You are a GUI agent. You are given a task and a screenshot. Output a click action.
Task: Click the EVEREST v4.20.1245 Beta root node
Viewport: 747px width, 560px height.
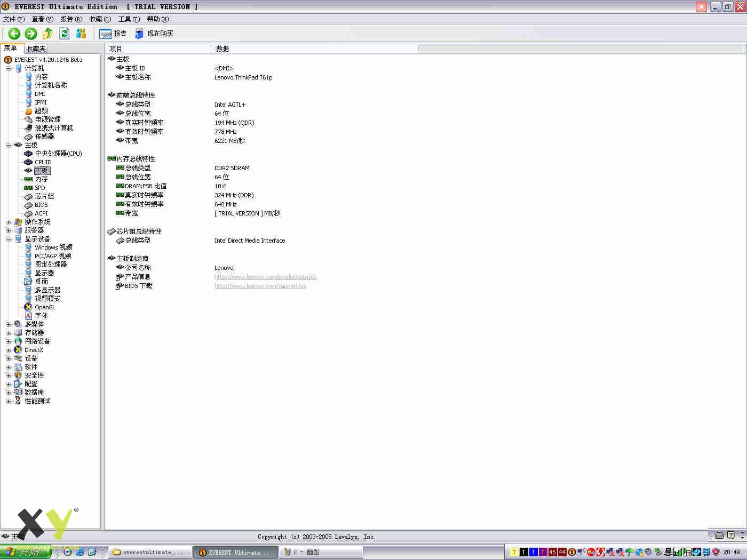tap(48, 60)
